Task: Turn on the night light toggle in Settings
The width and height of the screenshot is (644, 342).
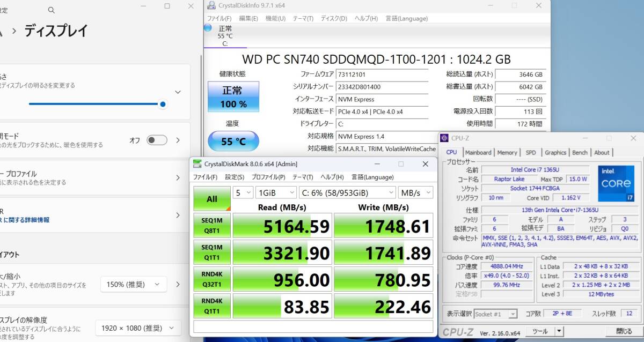Action: pyautogui.click(x=157, y=140)
